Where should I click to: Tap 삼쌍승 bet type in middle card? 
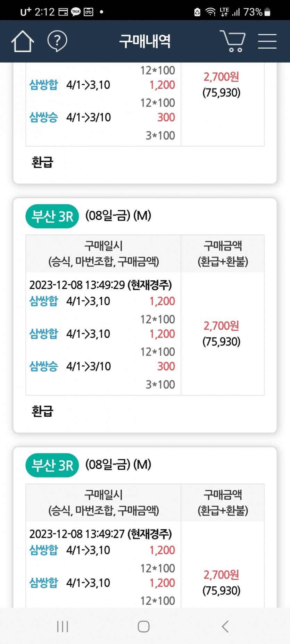[x=44, y=366]
